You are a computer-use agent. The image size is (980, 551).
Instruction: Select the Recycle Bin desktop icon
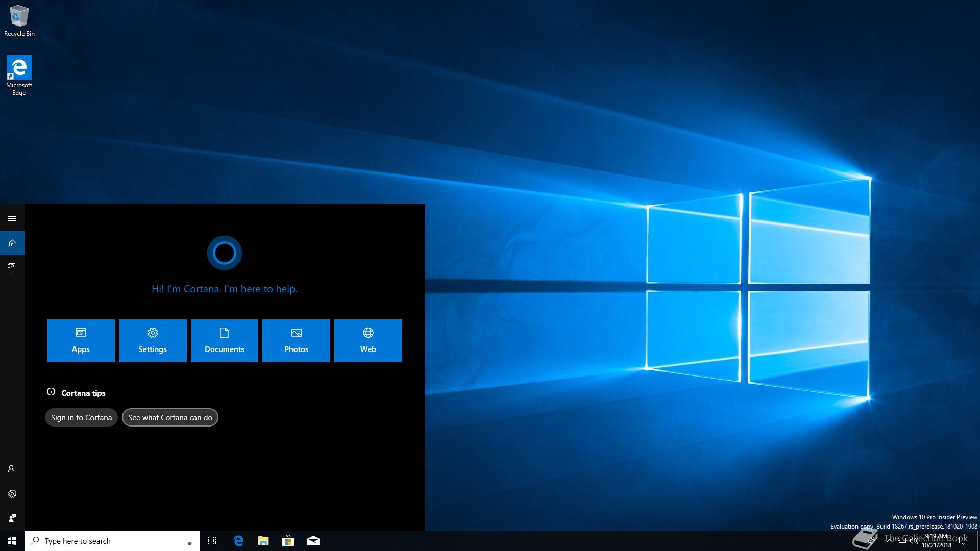point(19,21)
